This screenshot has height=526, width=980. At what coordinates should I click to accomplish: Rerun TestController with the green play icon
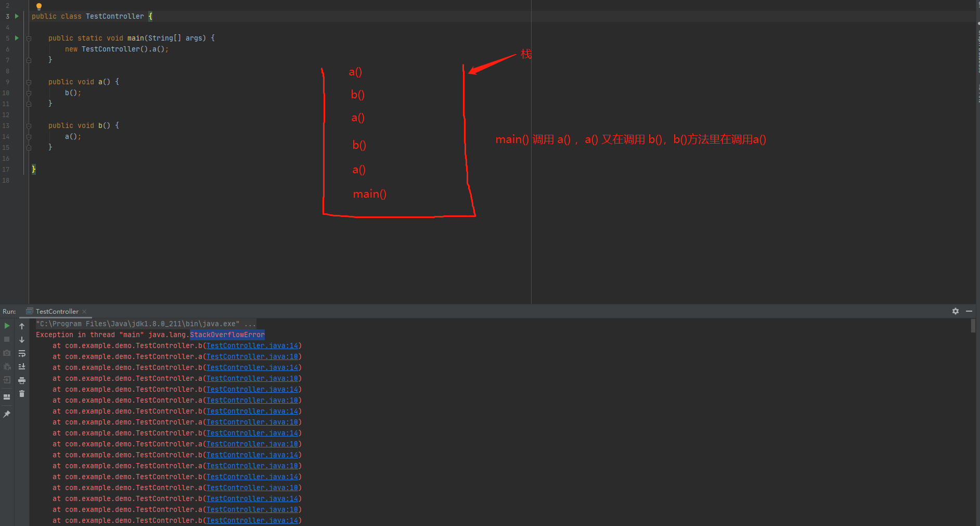(x=7, y=326)
